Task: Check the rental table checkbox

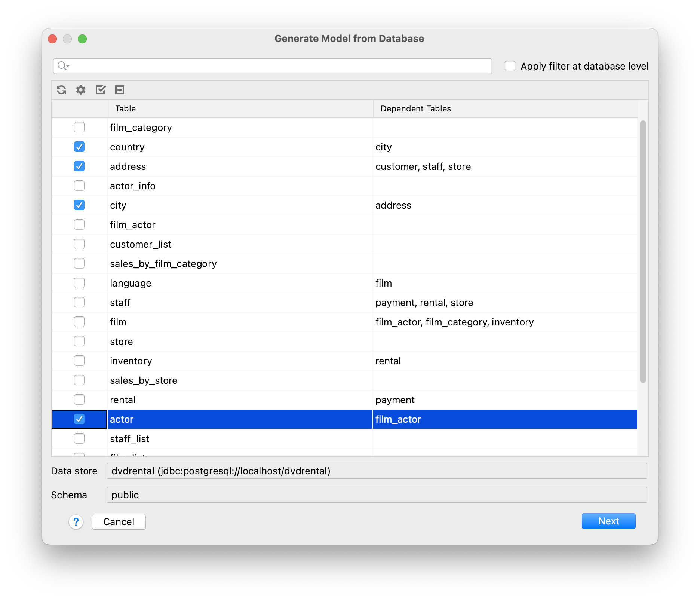Action: (x=79, y=400)
